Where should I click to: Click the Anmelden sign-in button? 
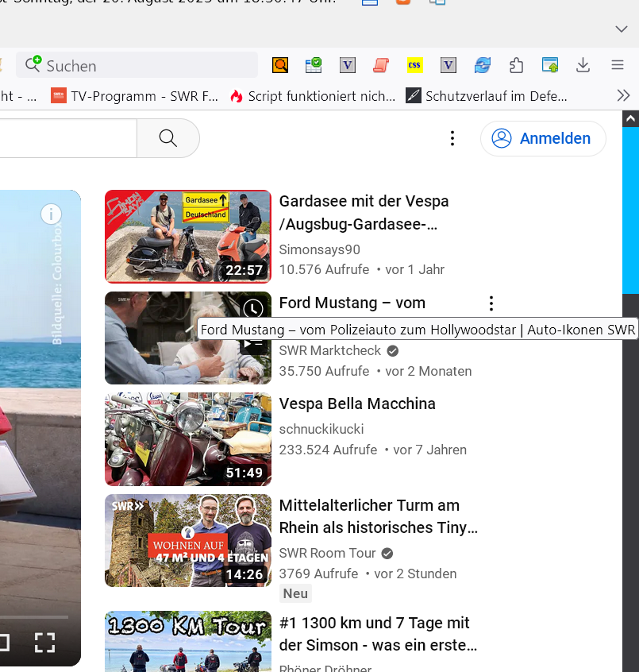tap(543, 138)
